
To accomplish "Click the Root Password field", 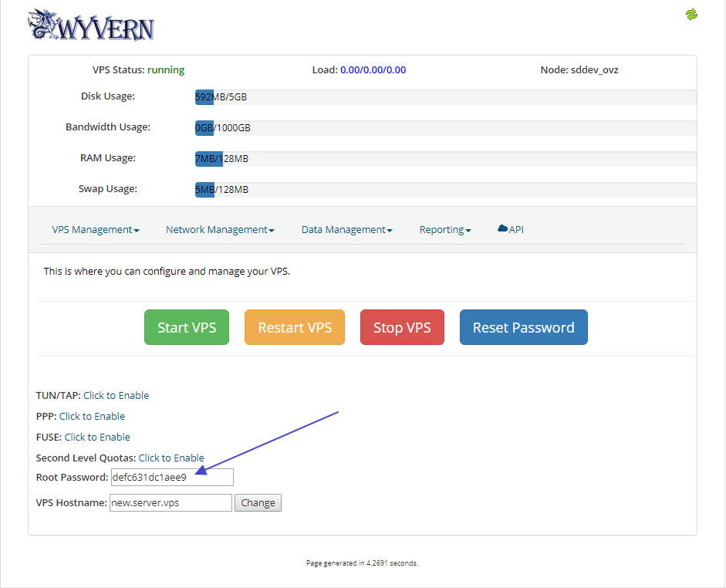I will click(x=172, y=478).
